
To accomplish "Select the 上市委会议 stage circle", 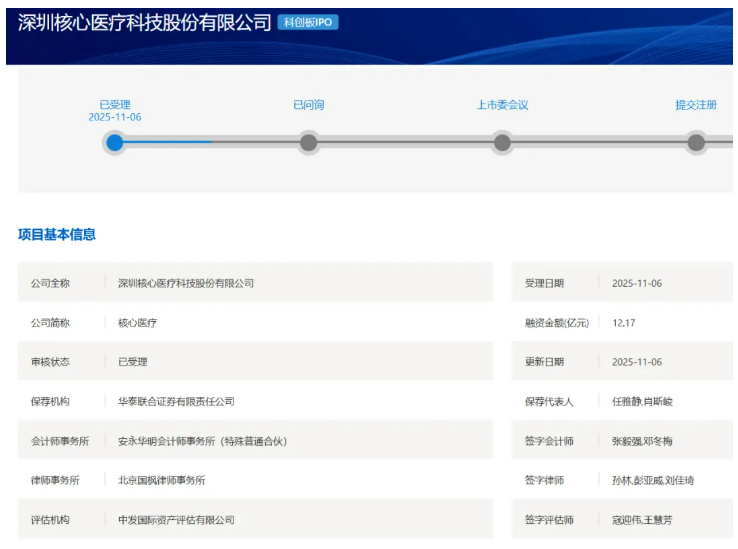I will tap(502, 143).
